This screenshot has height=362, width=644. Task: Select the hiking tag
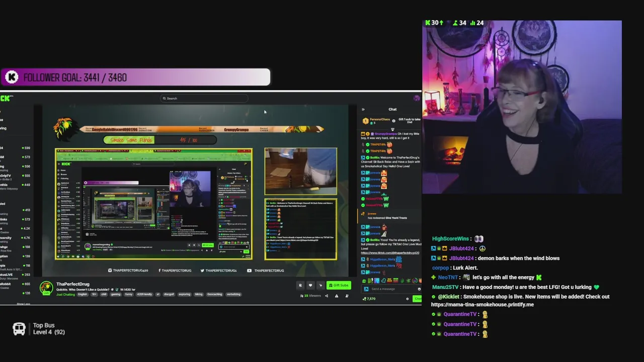tap(199, 295)
